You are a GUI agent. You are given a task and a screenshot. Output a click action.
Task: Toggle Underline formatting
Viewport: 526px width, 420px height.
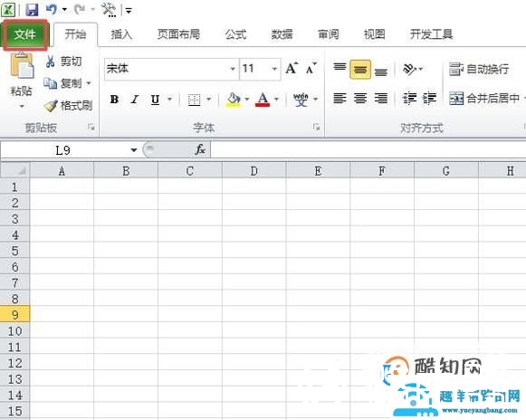[155, 100]
